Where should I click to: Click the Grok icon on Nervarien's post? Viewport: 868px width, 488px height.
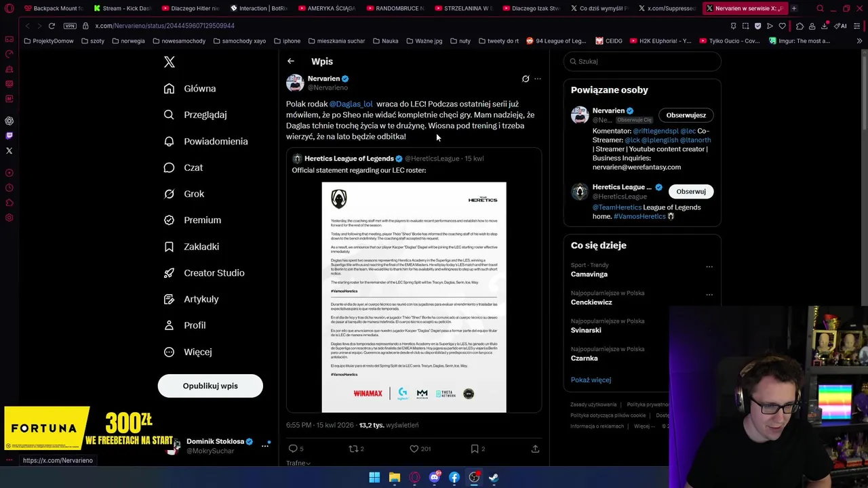pos(526,79)
